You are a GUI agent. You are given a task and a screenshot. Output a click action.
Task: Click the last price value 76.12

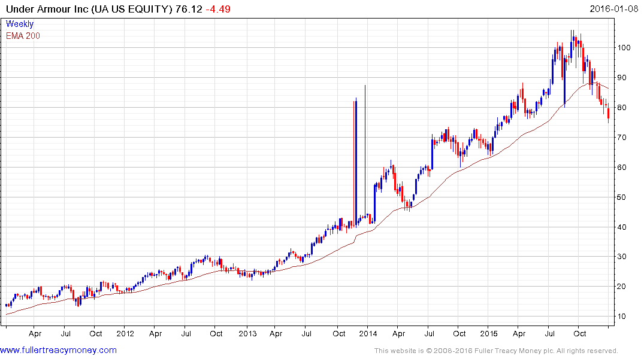pos(189,9)
